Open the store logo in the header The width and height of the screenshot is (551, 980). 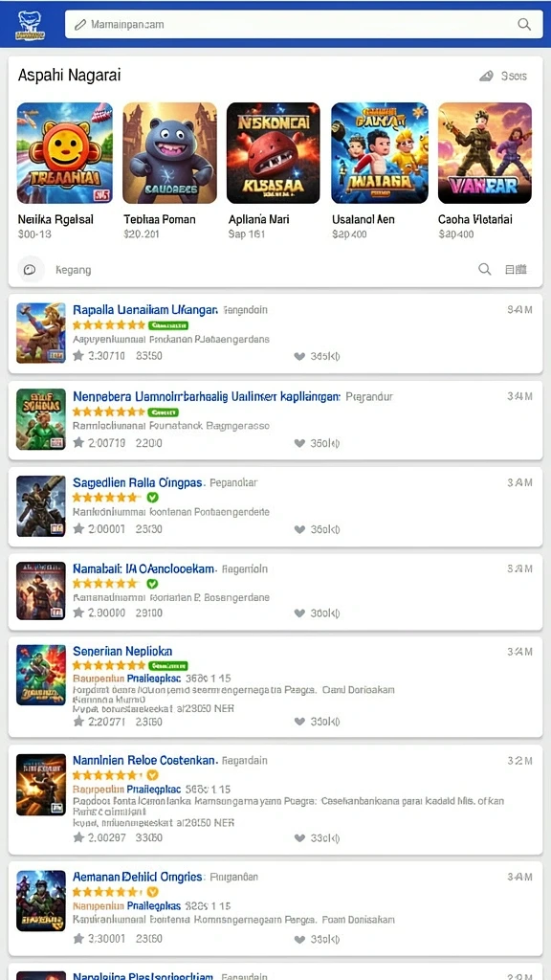coord(32,25)
